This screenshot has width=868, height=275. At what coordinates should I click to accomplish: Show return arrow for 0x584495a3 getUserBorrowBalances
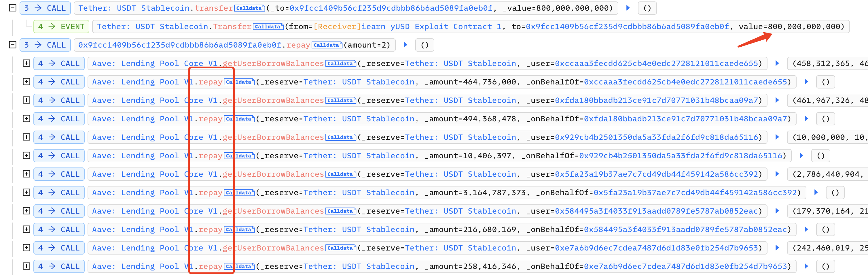point(777,210)
